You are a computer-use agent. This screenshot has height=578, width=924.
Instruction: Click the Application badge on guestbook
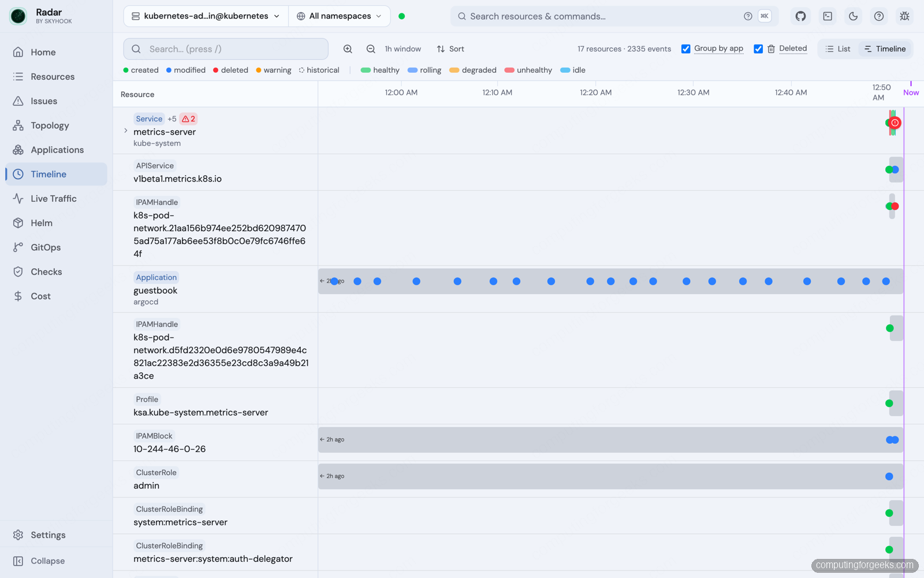point(157,277)
